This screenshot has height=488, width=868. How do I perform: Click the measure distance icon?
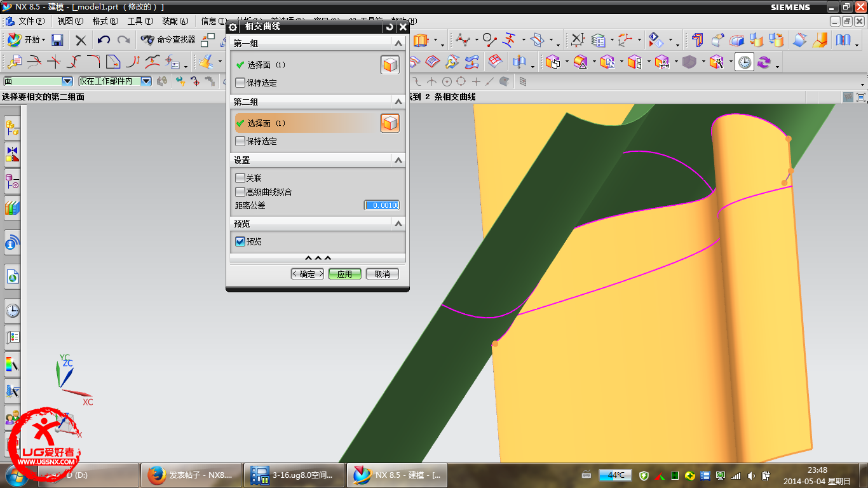[576, 40]
